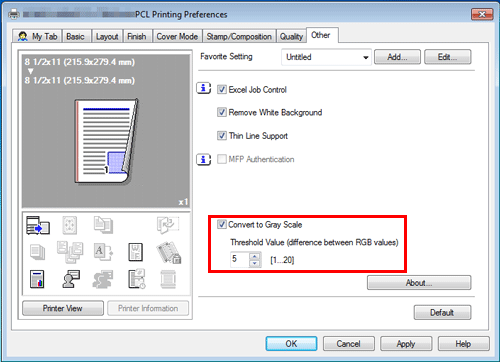Click the threshold value field showing 5
The image size is (500, 362).
(239, 259)
